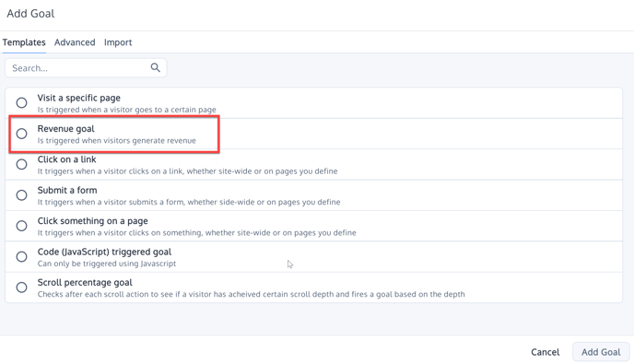Select the Revenue goal radio button
Screen dimensions: 634x364
click(x=22, y=134)
